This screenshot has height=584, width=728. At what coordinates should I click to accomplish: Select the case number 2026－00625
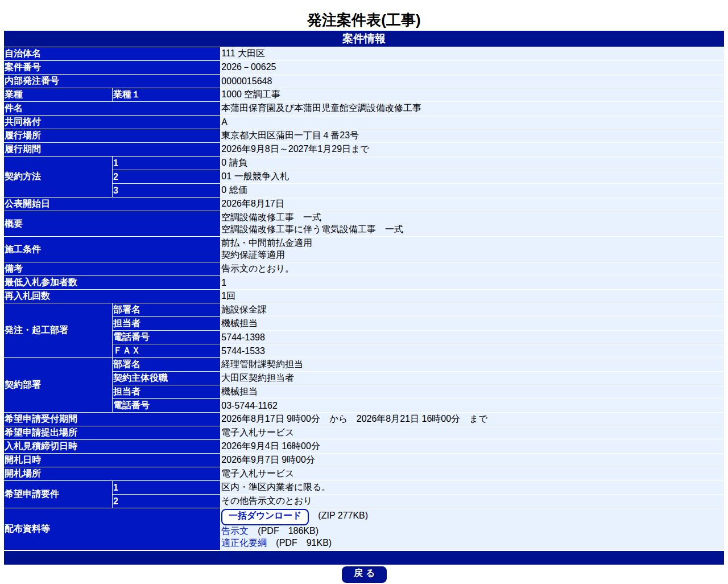(249, 67)
